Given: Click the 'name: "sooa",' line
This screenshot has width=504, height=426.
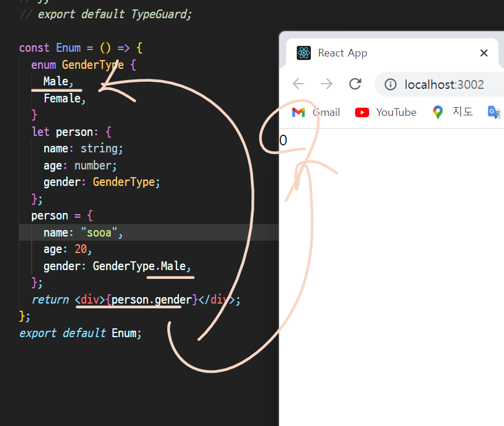Looking at the screenshot, I should [83, 232].
